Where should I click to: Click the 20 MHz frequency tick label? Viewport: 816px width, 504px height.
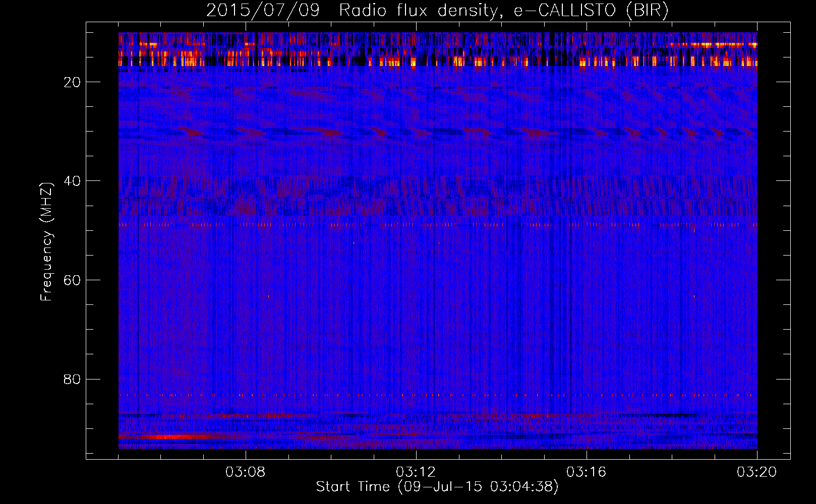(72, 82)
